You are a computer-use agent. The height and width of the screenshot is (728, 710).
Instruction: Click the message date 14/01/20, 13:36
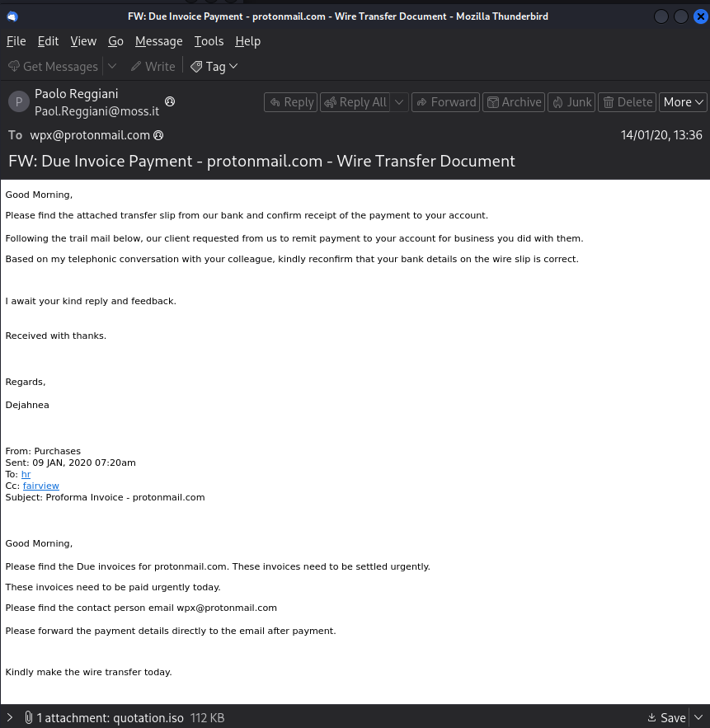pos(661,135)
